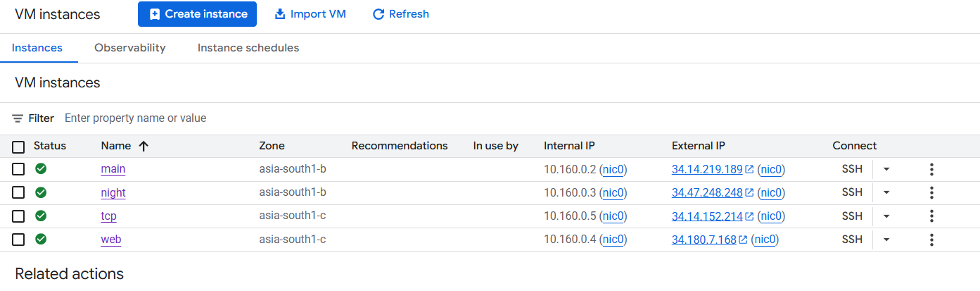Open external link icon beside 34.14.219.189
The height and width of the screenshot is (291, 980).
750,170
